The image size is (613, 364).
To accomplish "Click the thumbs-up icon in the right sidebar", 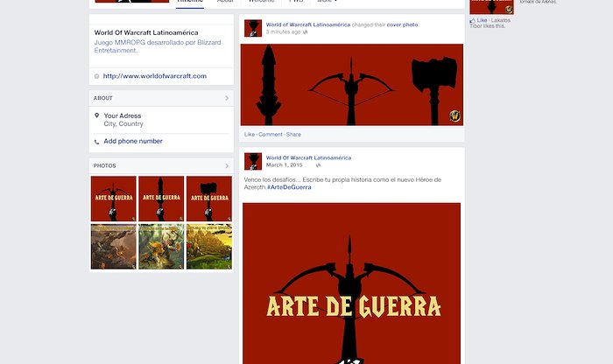I will (472, 20).
